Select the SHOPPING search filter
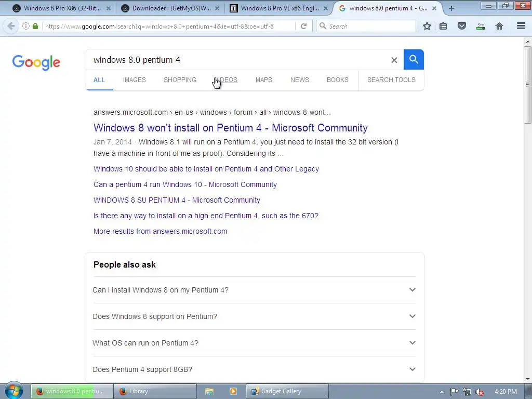The height and width of the screenshot is (399, 532). pyautogui.click(x=180, y=80)
